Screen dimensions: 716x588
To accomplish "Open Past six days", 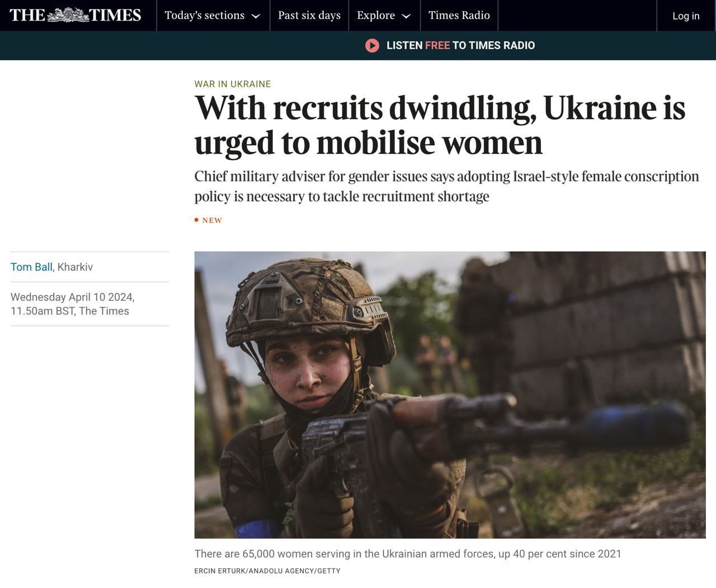I will pos(309,16).
